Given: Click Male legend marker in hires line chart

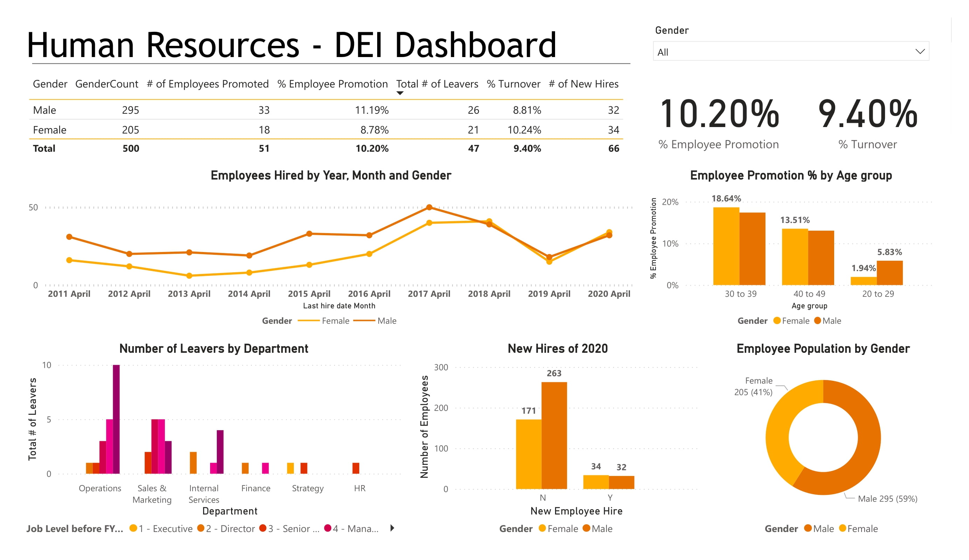Looking at the screenshot, I should click(364, 321).
